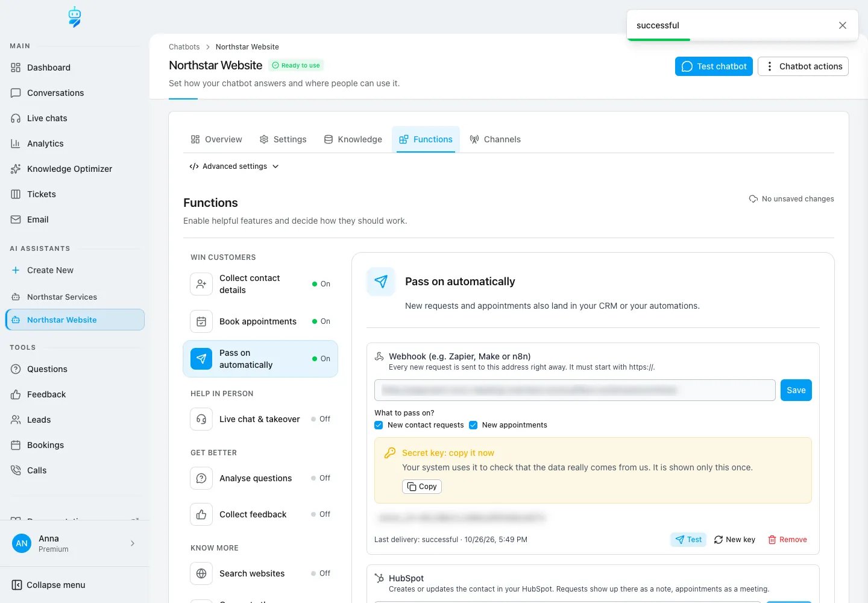The width and height of the screenshot is (868, 603).
Task: Create a new AI assistant
Action: click(x=75, y=270)
